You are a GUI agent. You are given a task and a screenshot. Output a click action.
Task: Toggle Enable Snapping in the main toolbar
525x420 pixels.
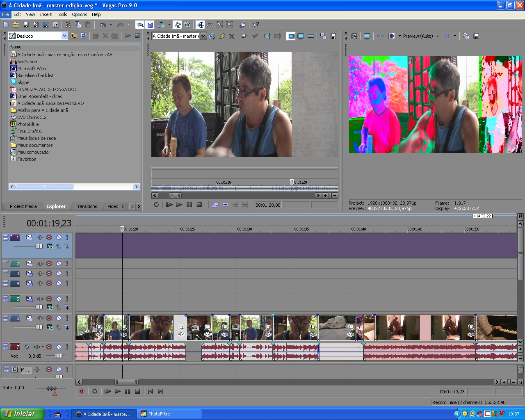pos(140,25)
